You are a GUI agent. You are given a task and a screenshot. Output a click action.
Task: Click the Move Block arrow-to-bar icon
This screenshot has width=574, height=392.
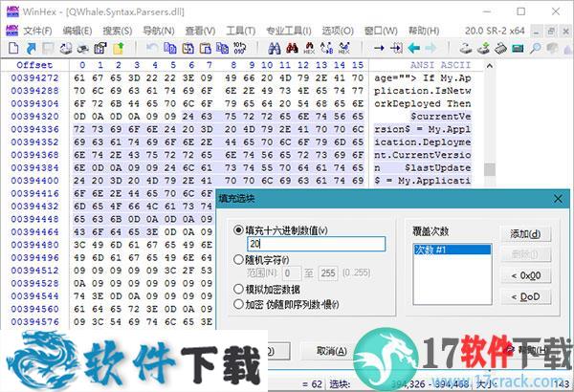click(396, 48)
